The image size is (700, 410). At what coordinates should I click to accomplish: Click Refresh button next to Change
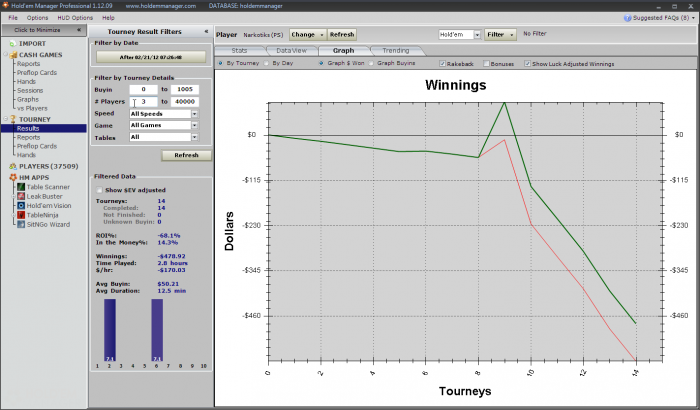(342, 34)
